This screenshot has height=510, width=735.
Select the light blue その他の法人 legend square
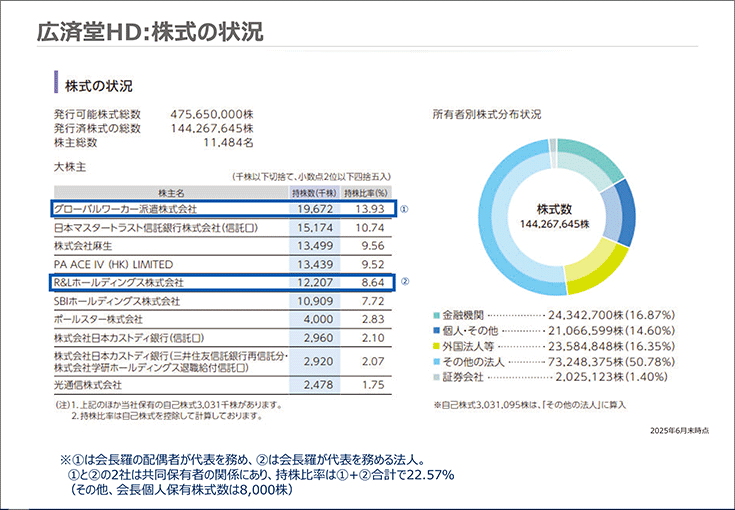pyautogui.click(x=436, y=362)
